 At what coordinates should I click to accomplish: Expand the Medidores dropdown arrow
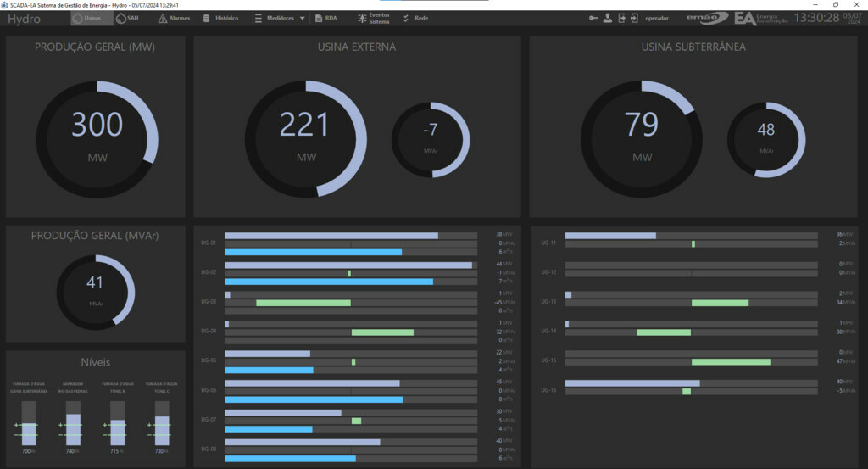tap(303, 18)
